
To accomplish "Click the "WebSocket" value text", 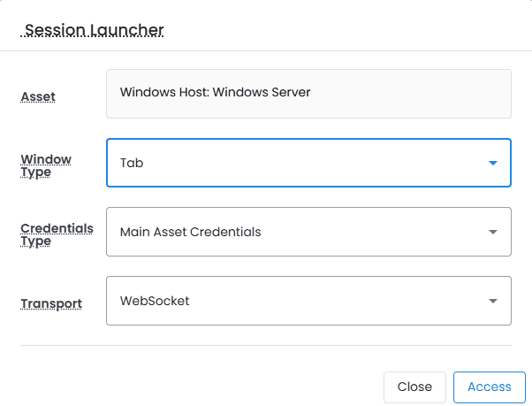I will pos(155,301).
